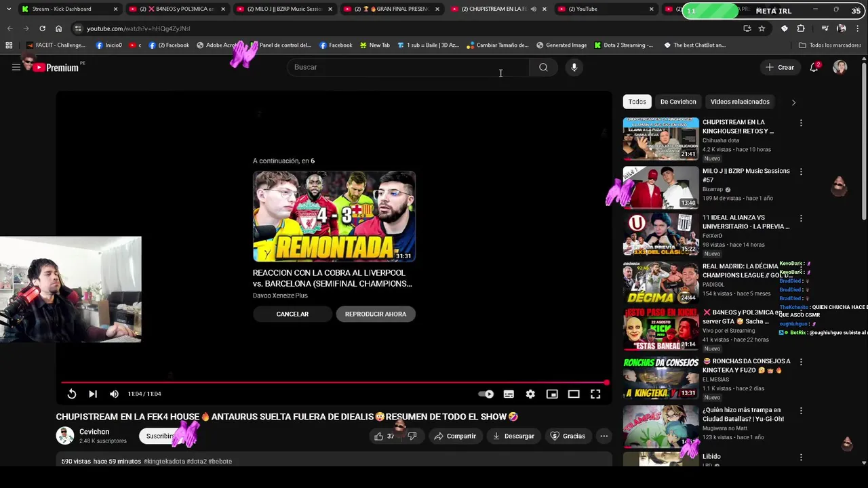Screen dimensions: 868x488
Task: Open the YouTube hamburger guide menu
Action: coord(16,67)
